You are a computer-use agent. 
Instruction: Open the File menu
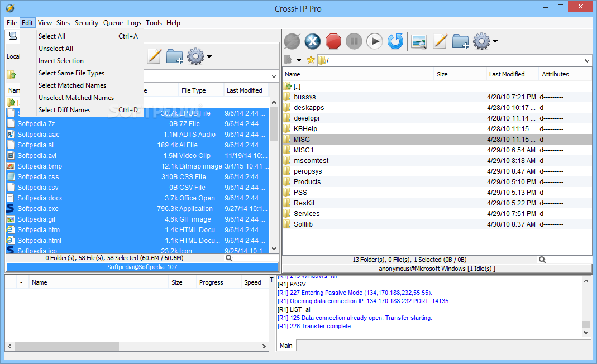click(12, 23)
